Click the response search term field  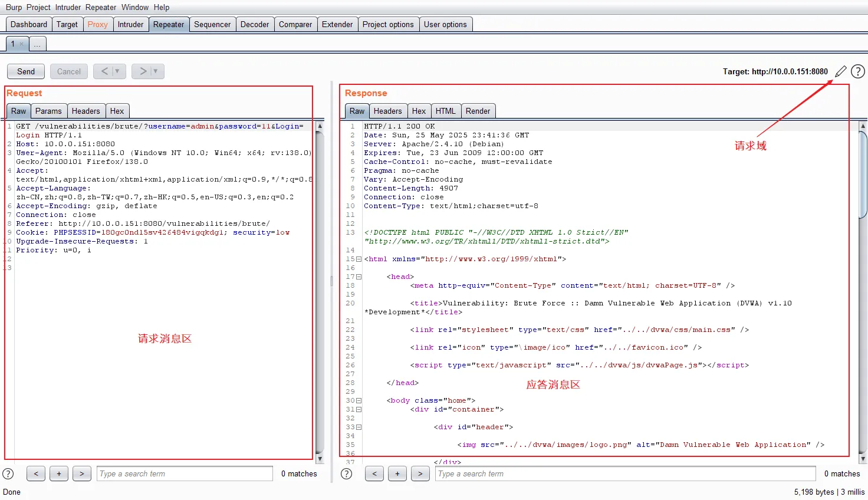[x=626, y=473]
